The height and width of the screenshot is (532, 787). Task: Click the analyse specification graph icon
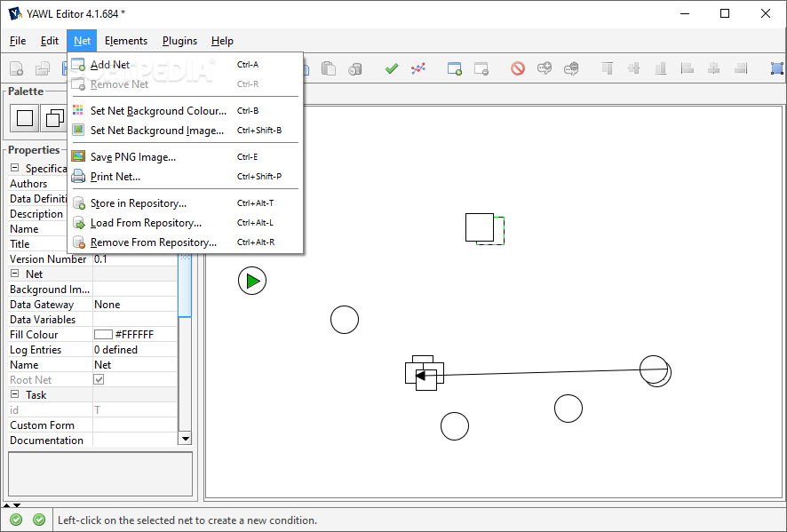click(x=418, y=68)
